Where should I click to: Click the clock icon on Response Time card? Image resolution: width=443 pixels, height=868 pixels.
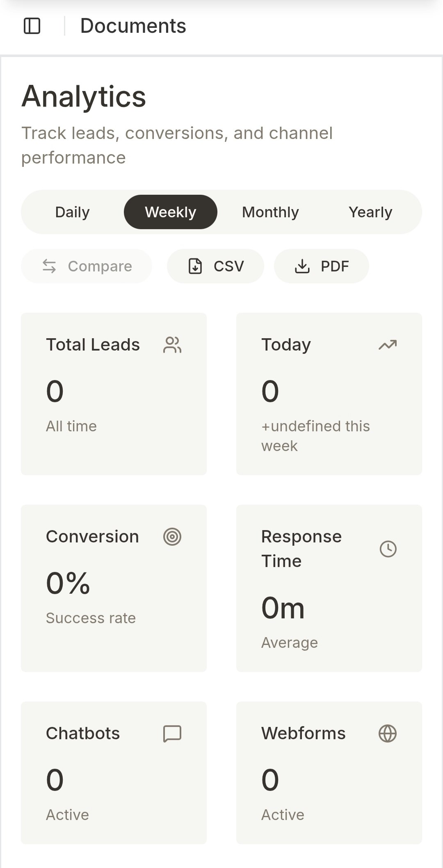pos(388,548)
